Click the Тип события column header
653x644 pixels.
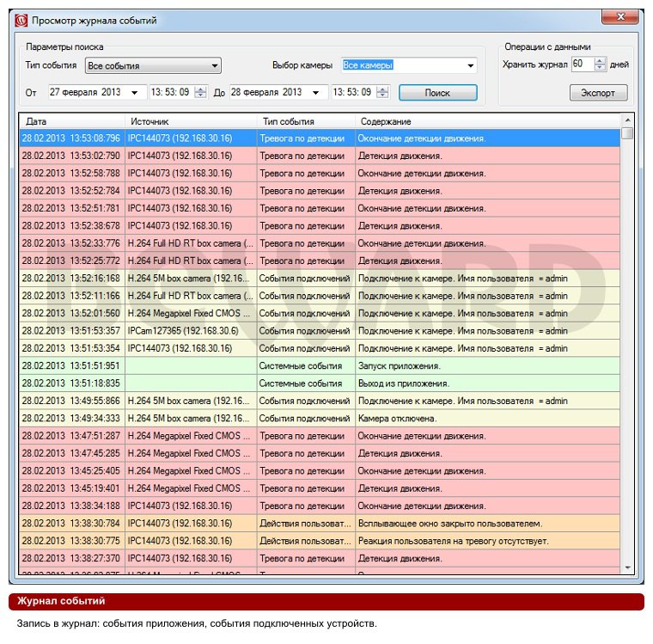click(x=306, y=121)
